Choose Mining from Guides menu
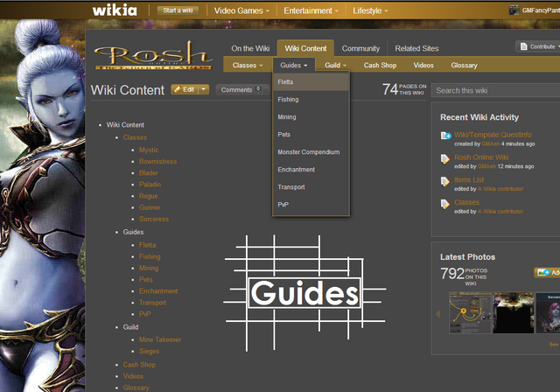 coord(311,117)
